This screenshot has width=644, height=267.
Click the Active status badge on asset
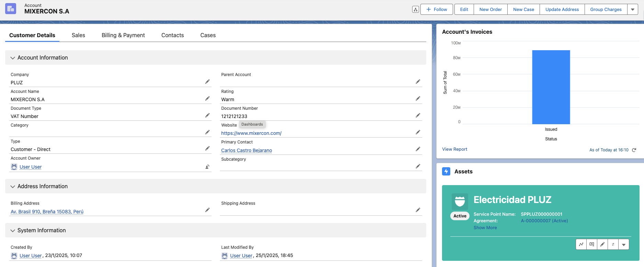pyautogui.click(x=460, y=216)
